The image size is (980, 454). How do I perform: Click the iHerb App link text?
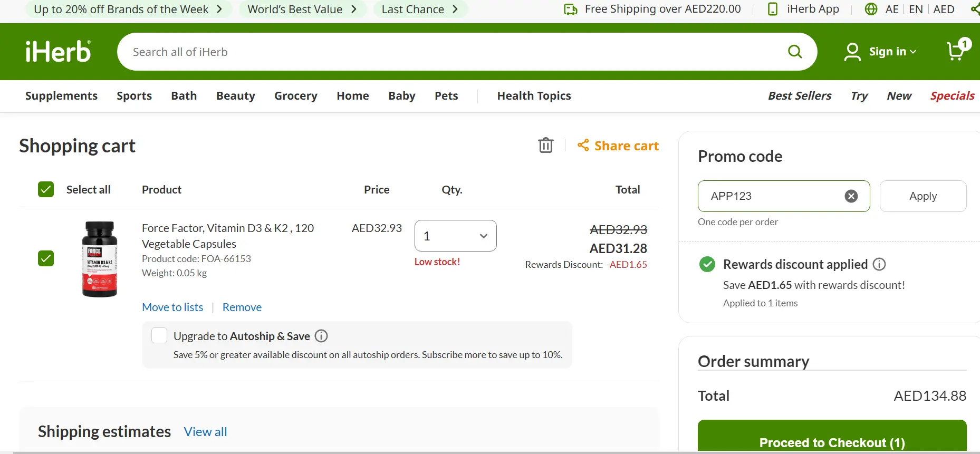point(813,9)
